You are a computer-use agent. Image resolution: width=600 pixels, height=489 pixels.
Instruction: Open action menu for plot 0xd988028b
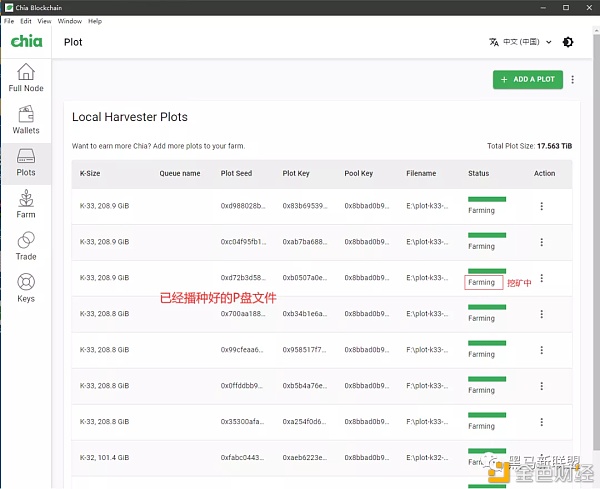pos(541,206)
